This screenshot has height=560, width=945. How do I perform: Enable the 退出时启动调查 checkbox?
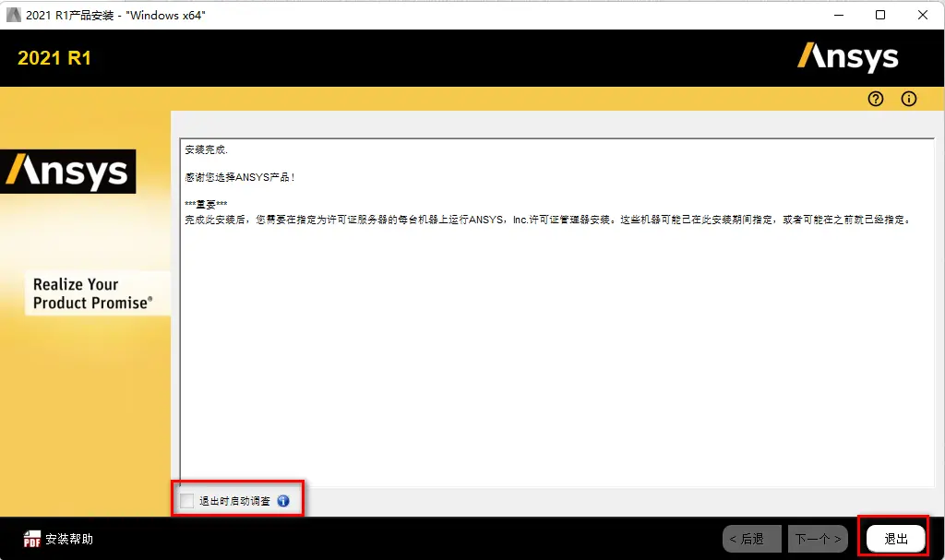point(186,501)
